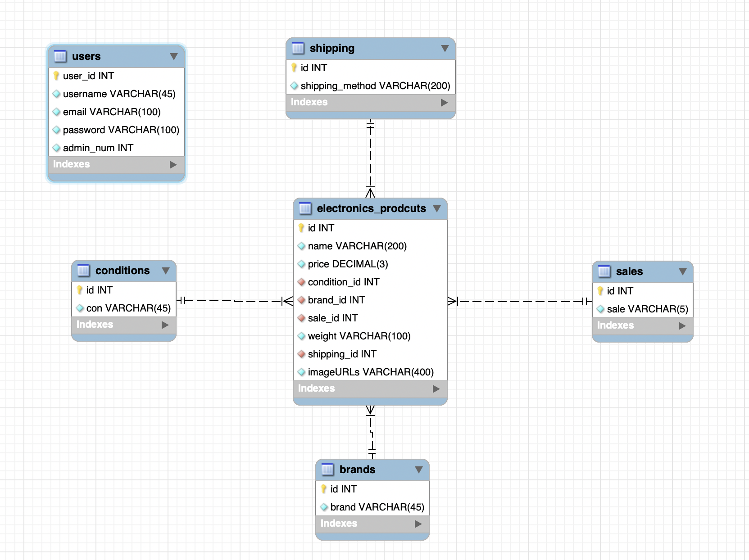Collapse the electronics_prodcuts table columns
Image resolution: width=749 pixels, height=560 pixels.
tap(436, 208)
